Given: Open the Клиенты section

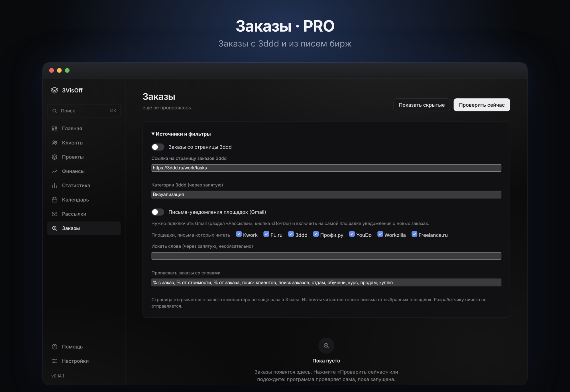Looking at the screenshot, I should point(84,143).
